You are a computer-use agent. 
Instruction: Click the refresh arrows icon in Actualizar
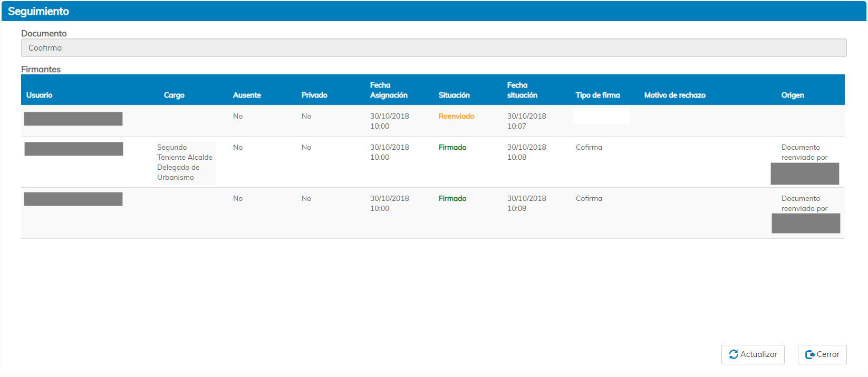[733, 354]
